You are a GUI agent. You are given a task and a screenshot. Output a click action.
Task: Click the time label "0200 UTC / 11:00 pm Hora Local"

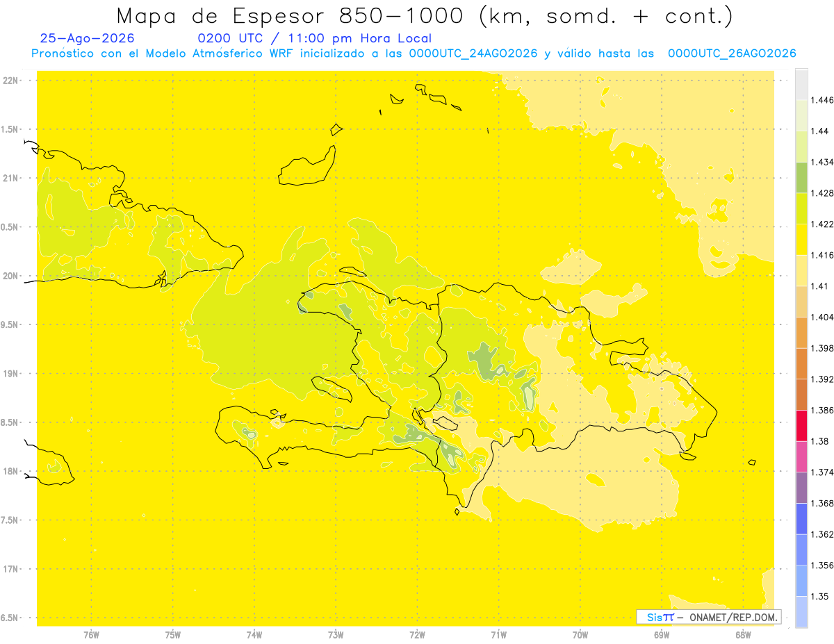(315, 38)
